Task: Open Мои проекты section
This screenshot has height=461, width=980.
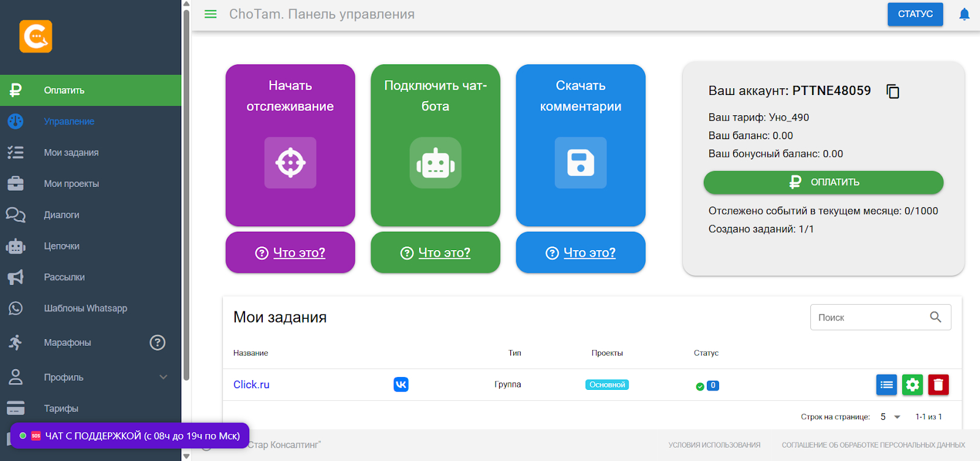Action: 91,184
